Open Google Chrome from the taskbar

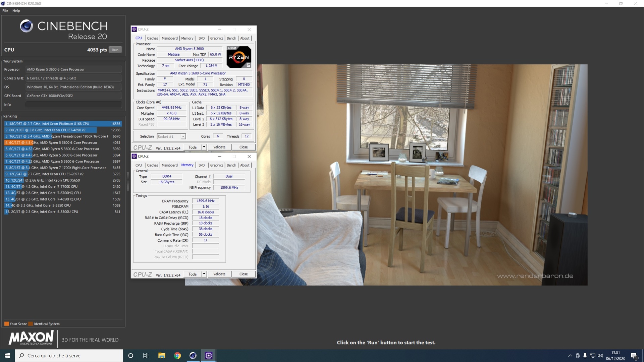tap(177, 356)
